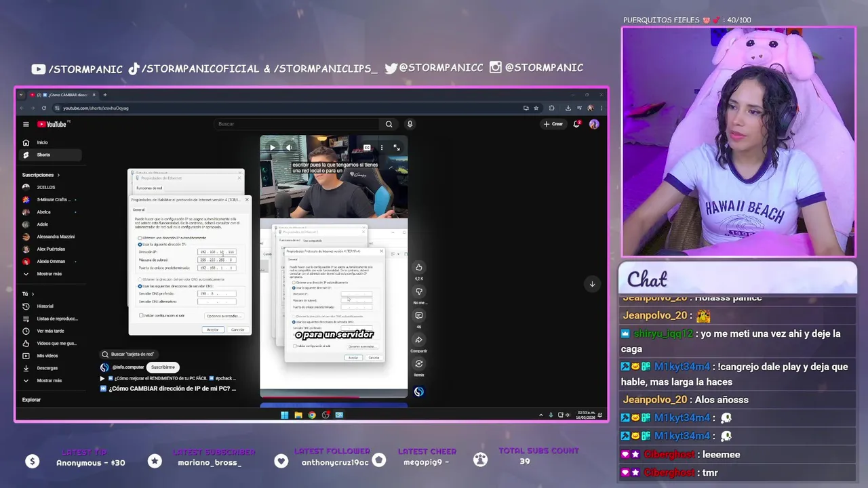Open the YouTube hamburger guide menu
868x488 pixels.
26,124
